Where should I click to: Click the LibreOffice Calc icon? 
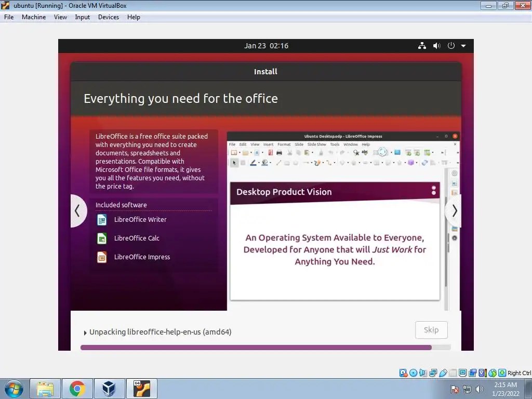click(x=102, y=238)
